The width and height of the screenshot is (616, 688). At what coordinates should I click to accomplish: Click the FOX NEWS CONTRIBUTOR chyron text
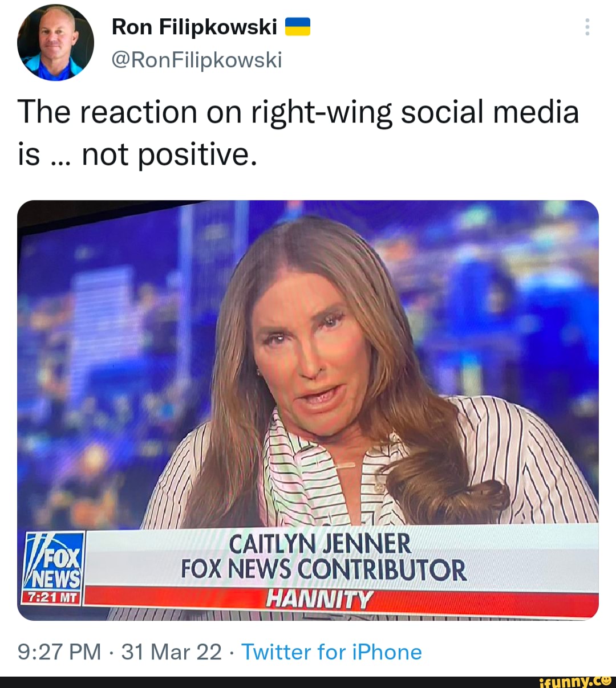323,569
